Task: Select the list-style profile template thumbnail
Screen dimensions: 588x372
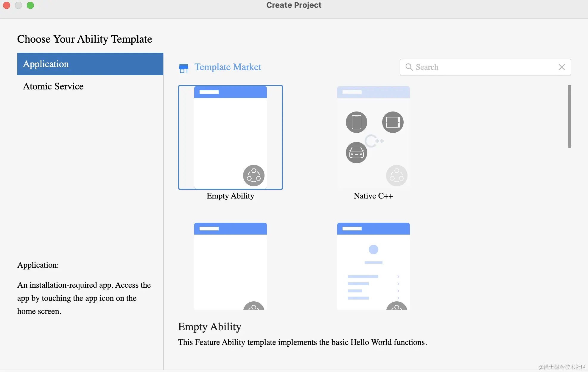Action: pyautogui.click(x=373, y=266)
